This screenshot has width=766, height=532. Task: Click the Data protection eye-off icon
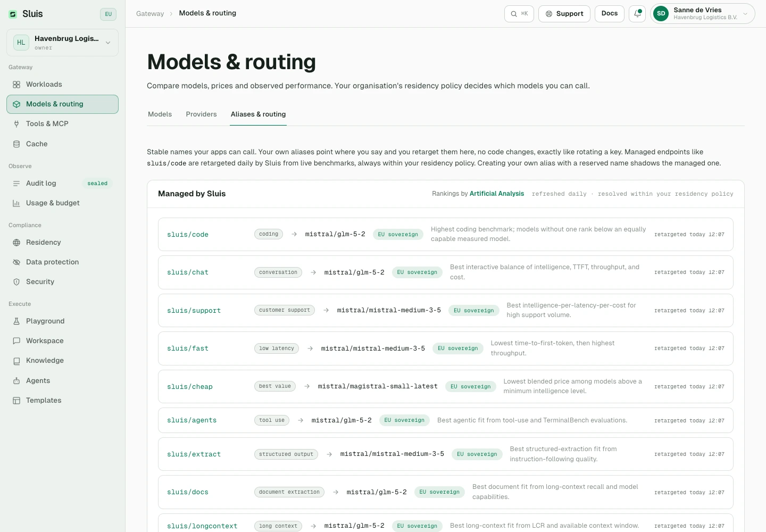point(16,262)
